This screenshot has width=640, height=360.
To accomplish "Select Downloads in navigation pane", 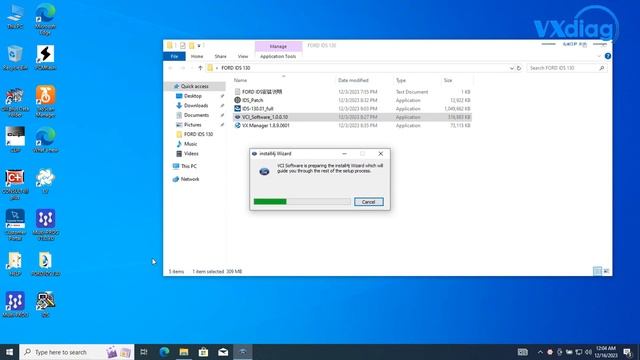I will (196, 105).
